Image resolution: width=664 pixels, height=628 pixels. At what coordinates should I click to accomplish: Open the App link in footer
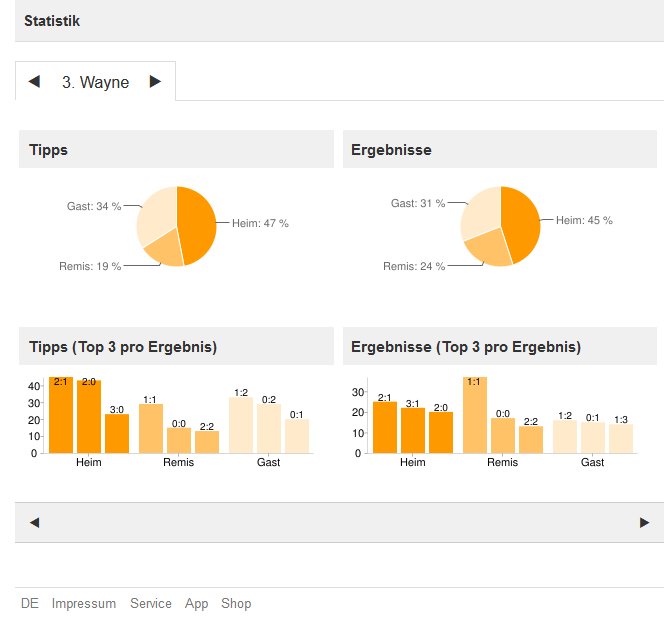pyautogui.click(x=197, y=604)
